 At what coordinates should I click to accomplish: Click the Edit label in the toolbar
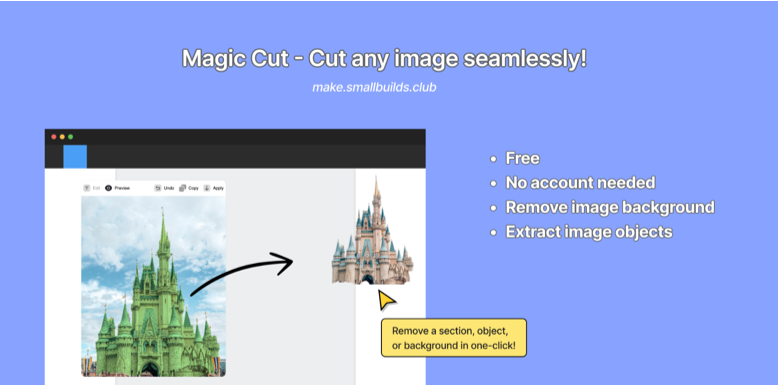coord(96,188)
